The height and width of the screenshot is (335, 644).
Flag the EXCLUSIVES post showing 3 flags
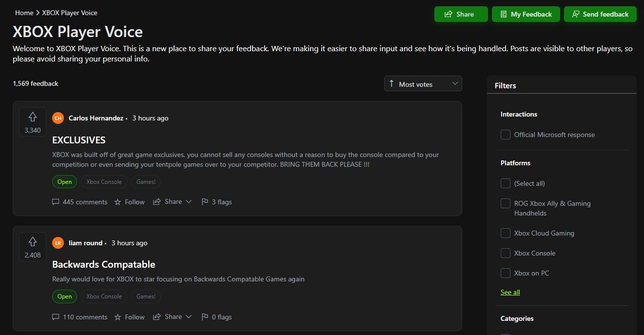click(x=216, y=202)
